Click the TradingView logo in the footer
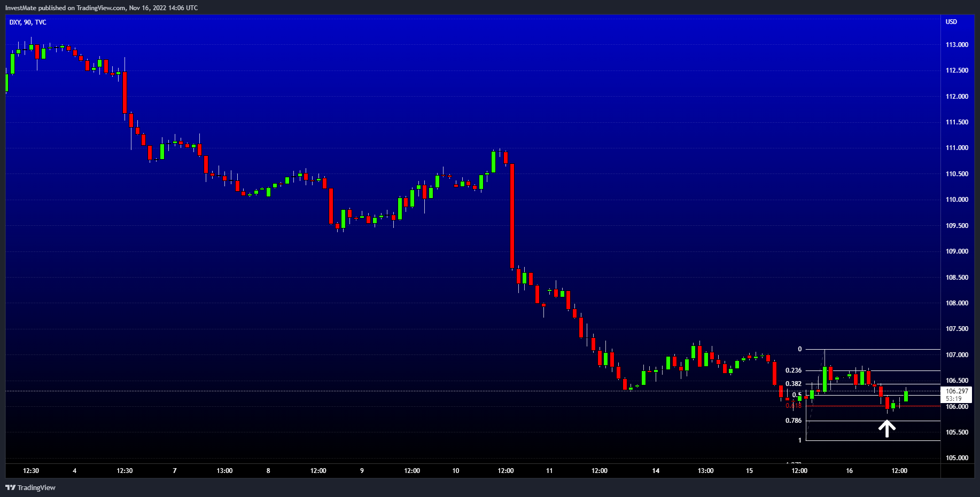The width and height of the screenshot is (980, 497). click(30, 487)
